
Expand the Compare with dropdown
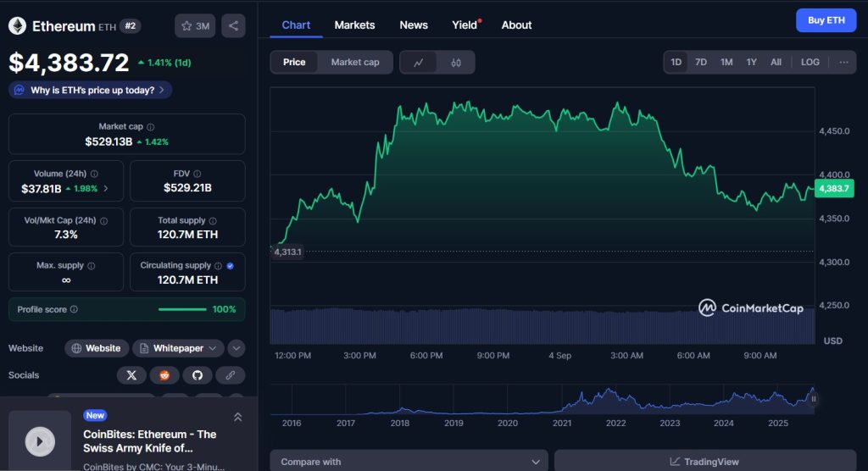[409, 462]
